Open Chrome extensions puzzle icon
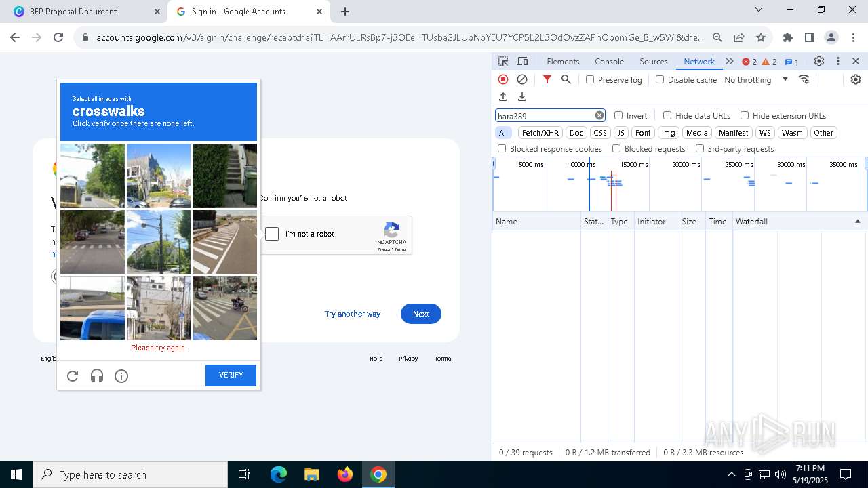Screen dimensions: 868x488 point(788,37)
